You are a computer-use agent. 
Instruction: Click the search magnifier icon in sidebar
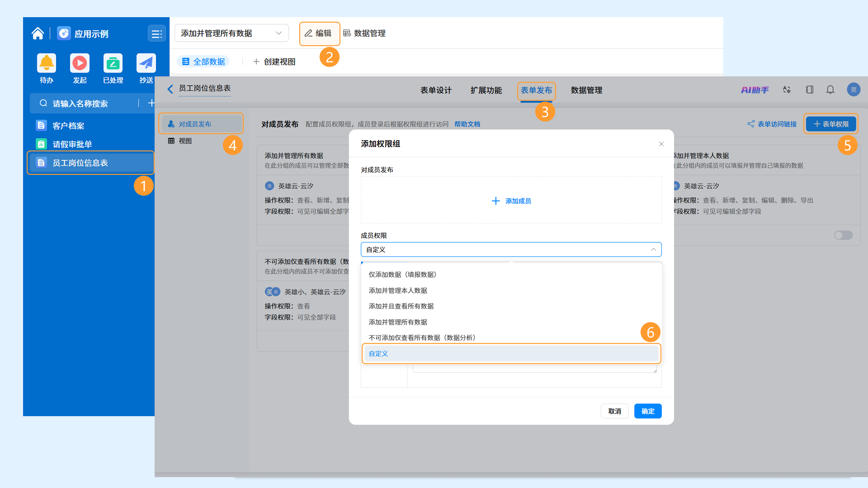click(x=43, y=103)
